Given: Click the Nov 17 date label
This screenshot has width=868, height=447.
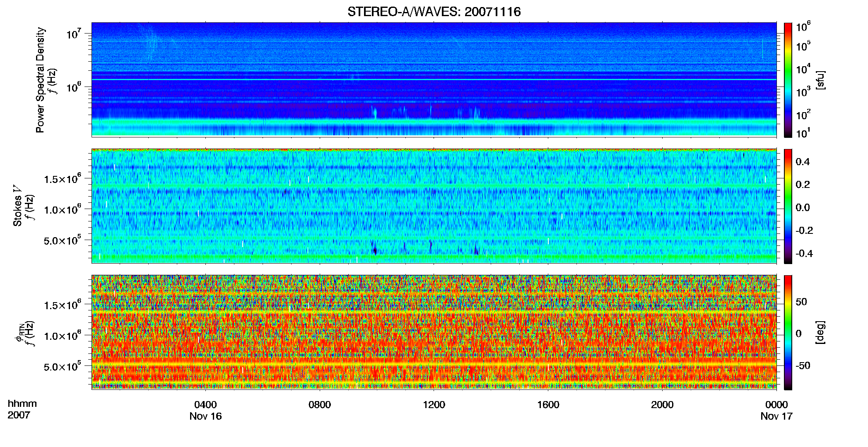Looking at the screenshot, I should pyautogui.click(x=776, y=416).
